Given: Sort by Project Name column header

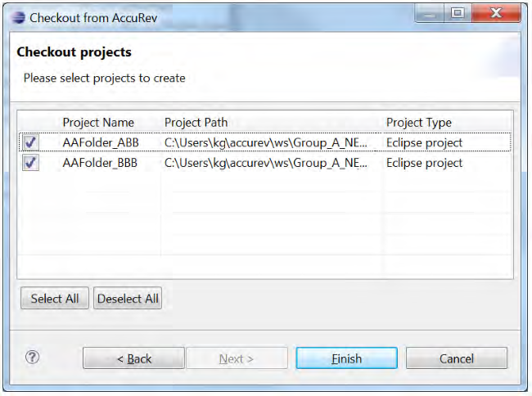Looking at the screenshot, I should click(98, 123).
